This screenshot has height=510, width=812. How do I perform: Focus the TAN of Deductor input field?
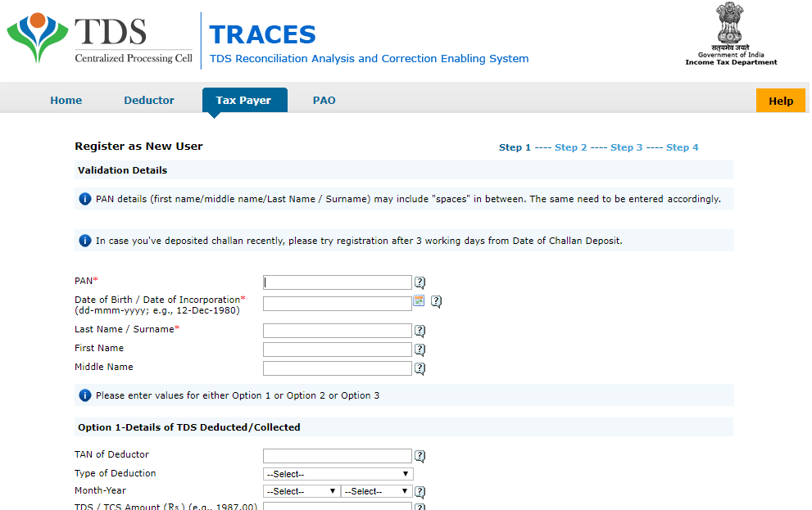pyautogui.click(x=337, y=456)
